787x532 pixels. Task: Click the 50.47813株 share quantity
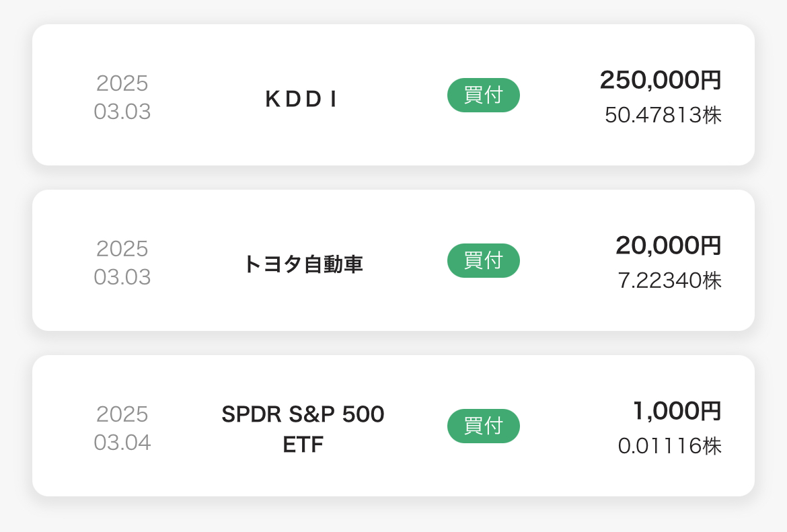(x=663, y=115)
